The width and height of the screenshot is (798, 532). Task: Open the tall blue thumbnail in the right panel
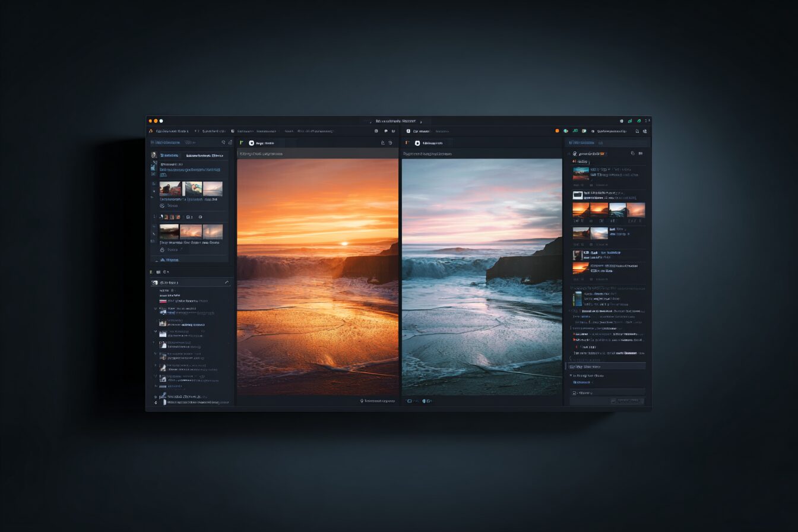pos(578,299)
